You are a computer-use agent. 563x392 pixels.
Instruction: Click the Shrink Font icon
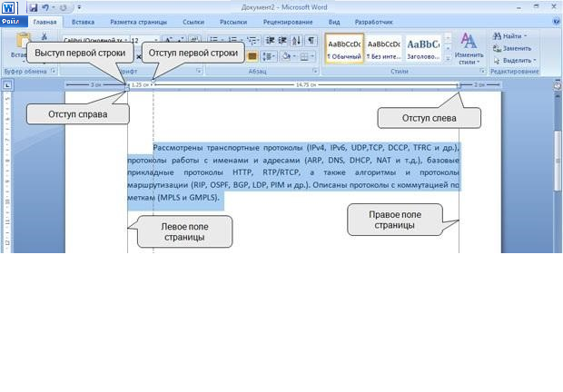(181, 41)
